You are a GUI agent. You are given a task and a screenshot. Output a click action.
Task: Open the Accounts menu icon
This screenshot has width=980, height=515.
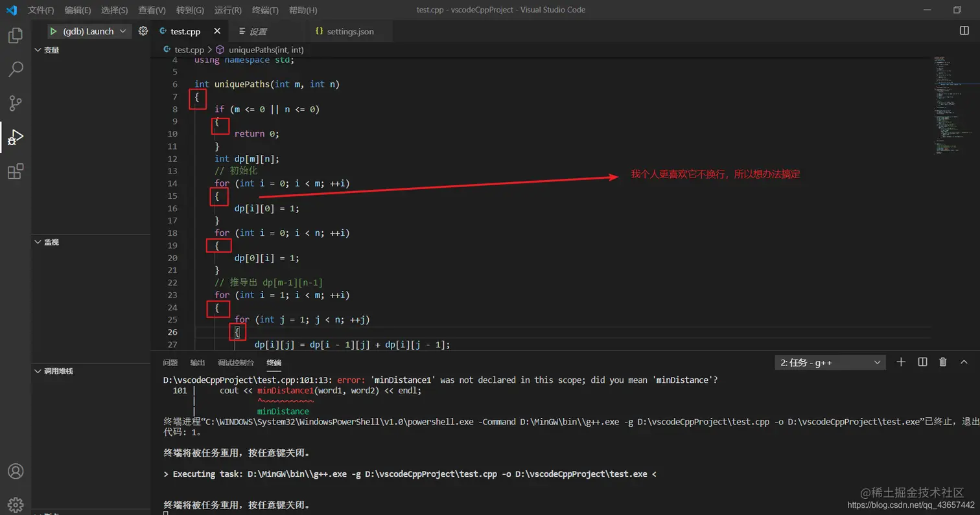point(16,471)
